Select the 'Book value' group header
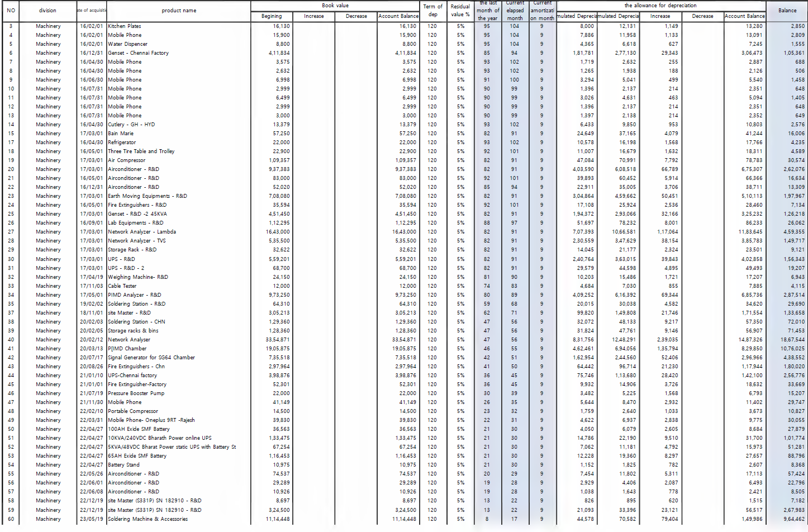Screen dimensions: 808x532 [335, 6]
